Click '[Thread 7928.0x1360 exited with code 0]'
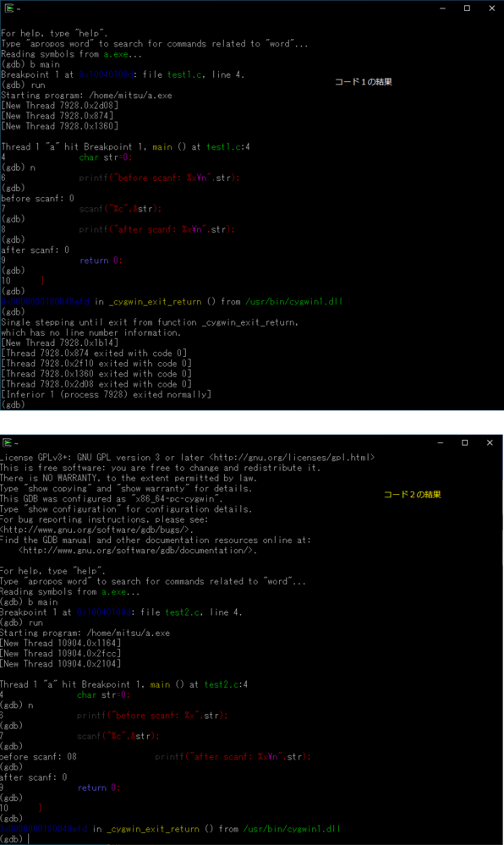 click(x=96, y=374)
